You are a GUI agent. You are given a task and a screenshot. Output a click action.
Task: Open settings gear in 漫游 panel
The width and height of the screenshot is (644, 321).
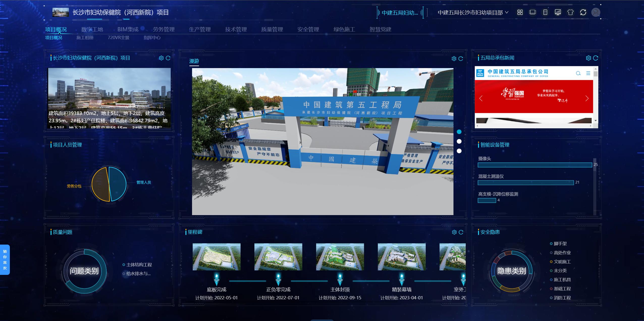click(x=454, y=59)
